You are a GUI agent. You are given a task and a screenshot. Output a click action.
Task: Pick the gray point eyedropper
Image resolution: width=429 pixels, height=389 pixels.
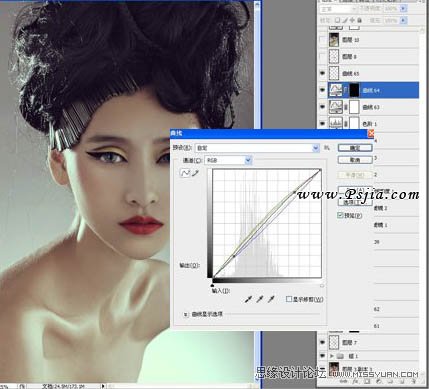click(260, 299)
